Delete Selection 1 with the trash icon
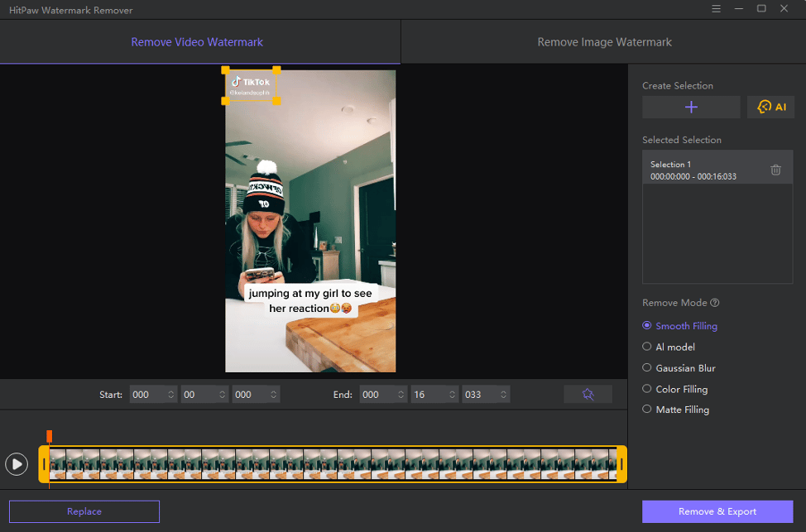806x532 pixels. point(775,170)
